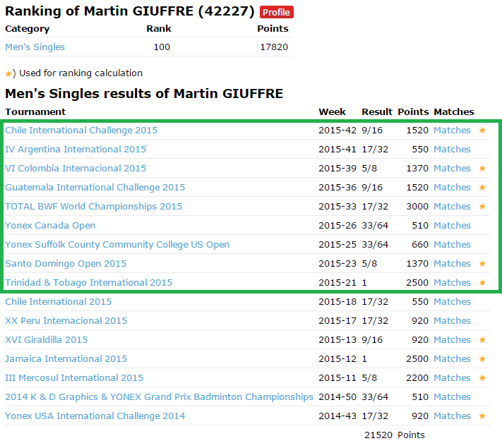Screen dimensions: 502x448
Task: Select the total 21520 Points text
Action: pos(395,435)
